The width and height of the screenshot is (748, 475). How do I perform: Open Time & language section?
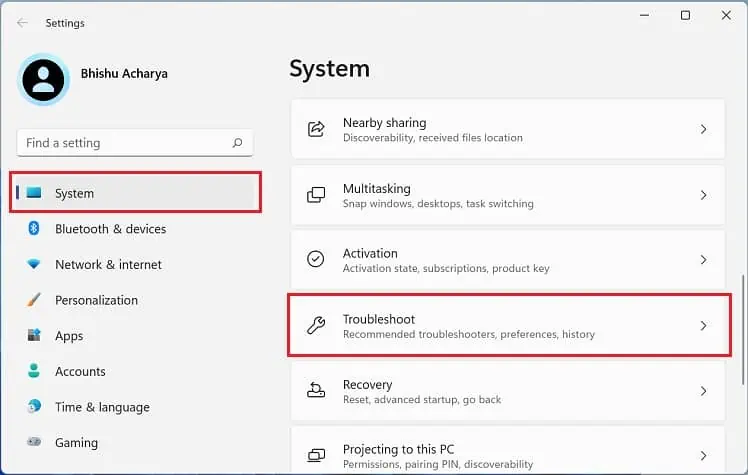tap(102, 407)
